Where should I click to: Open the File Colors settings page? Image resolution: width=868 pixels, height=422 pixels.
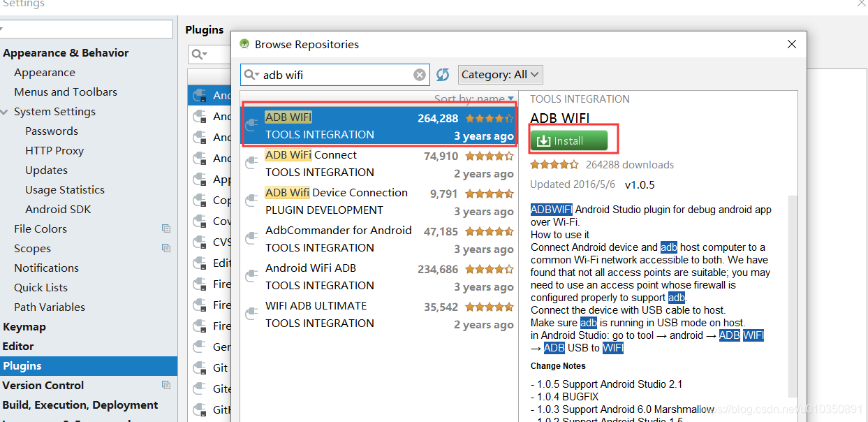point(41,228)
